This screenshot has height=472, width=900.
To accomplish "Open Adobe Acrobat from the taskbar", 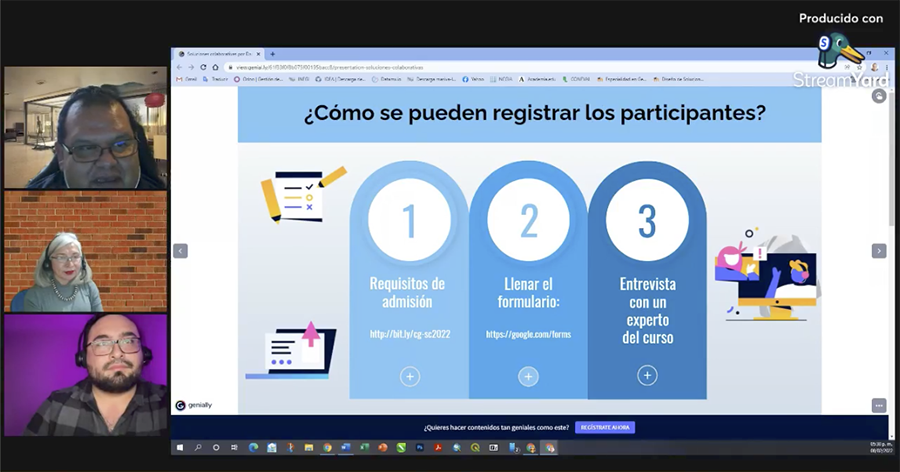I will (x=438, y=447).
